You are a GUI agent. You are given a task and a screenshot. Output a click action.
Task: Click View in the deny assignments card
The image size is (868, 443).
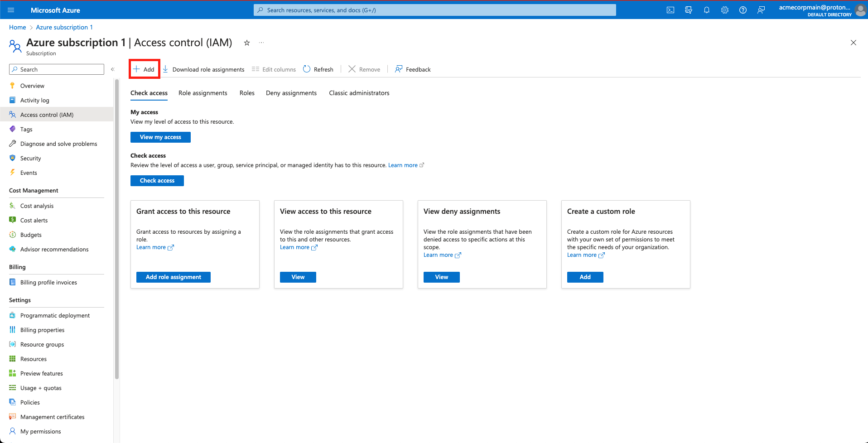442,277
